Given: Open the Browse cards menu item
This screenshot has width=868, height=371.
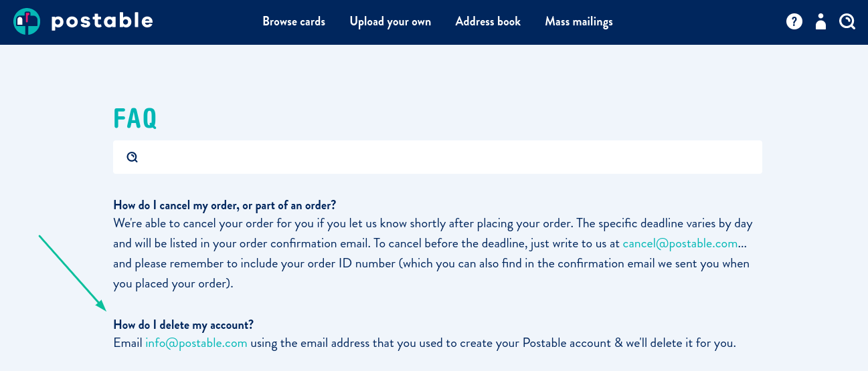Looking at the screenshot, I should point(294,22).
